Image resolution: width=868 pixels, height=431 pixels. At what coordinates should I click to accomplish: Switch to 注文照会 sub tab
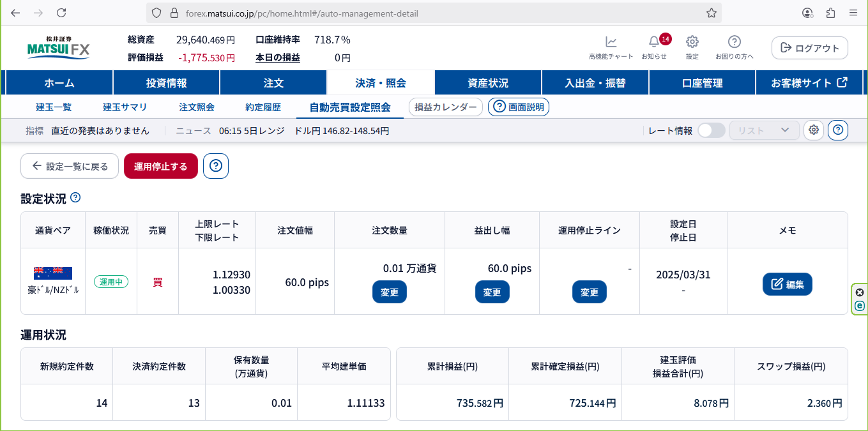click(x=197, y=107)
